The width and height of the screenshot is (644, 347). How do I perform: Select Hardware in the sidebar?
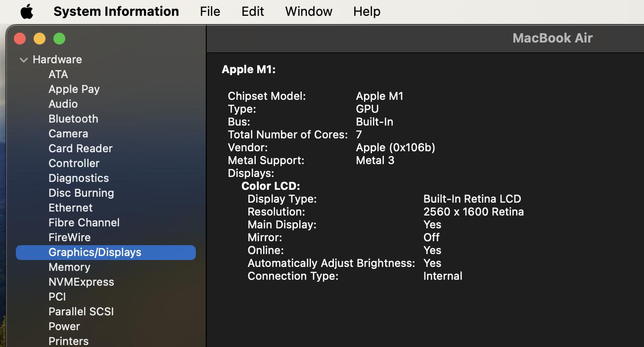point(57,59)
